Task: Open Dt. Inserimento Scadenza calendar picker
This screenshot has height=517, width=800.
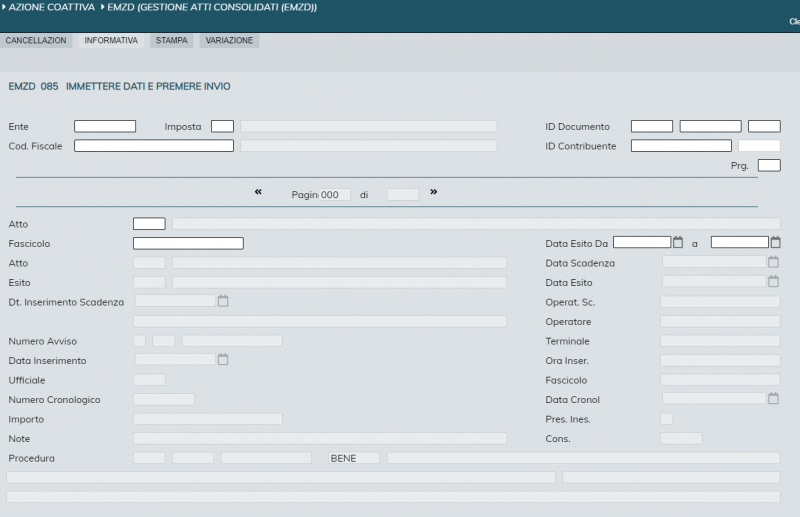Action: (223, 301)
